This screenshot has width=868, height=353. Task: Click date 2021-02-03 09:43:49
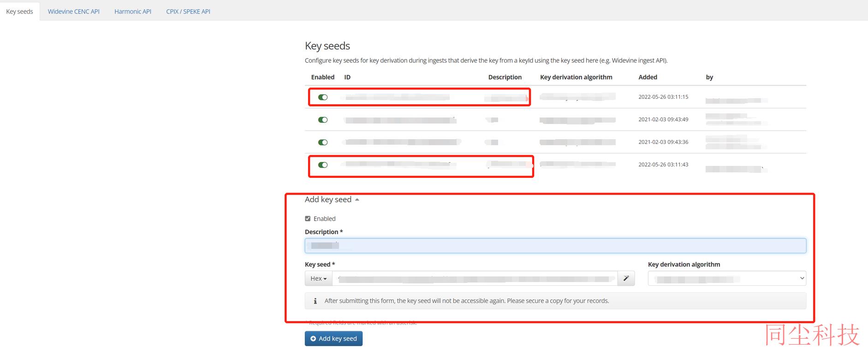coord(663,119)
